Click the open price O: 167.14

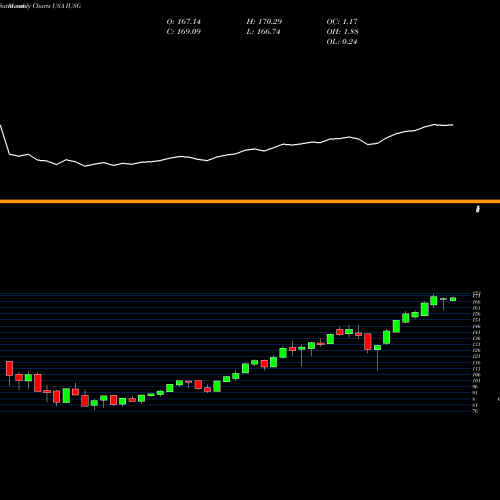(x=184, y=22)
